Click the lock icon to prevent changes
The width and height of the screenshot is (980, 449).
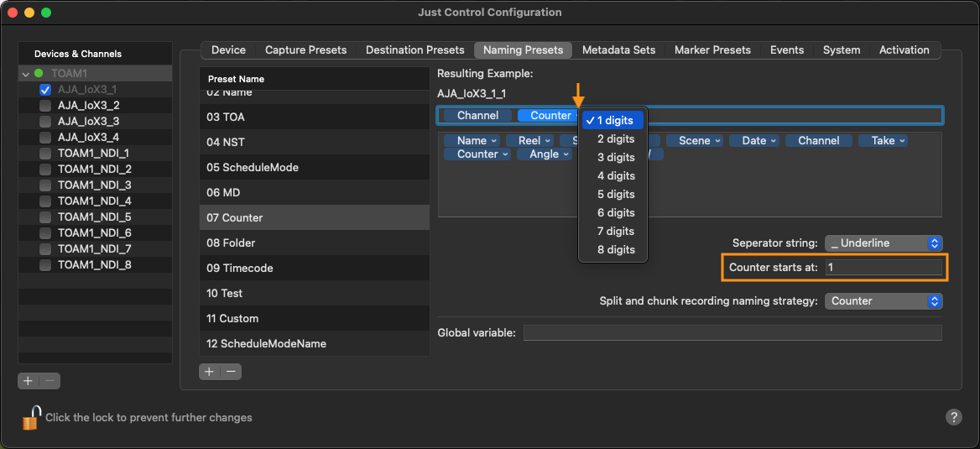[x=31, y=418]
